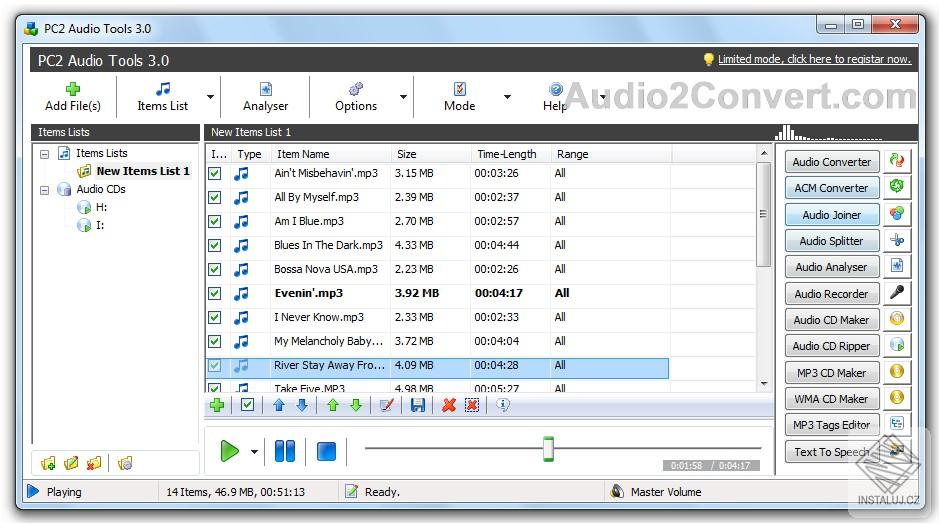Uncheck Am I Blue.mp3 checkbox
The width and height of the screenshot is (939, 527).
[x=214, y=222]
